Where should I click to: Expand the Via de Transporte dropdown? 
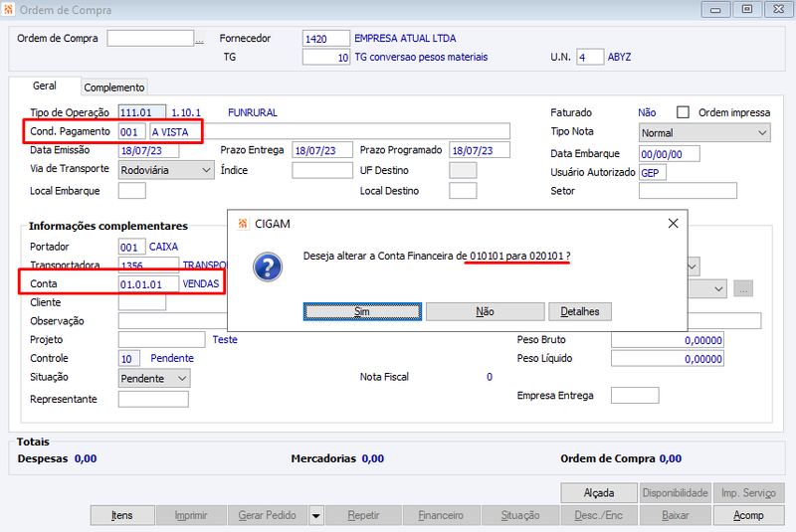(166, 170)
